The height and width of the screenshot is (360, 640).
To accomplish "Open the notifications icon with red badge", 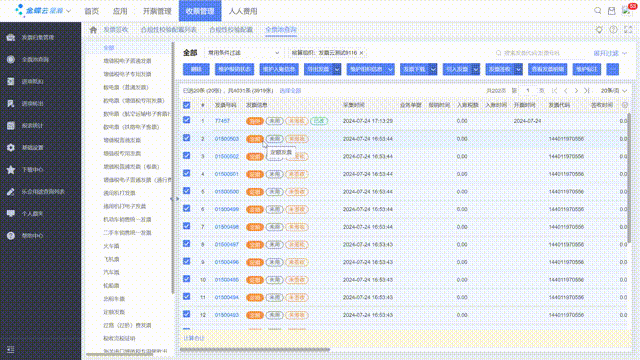I will click(627, 11).
